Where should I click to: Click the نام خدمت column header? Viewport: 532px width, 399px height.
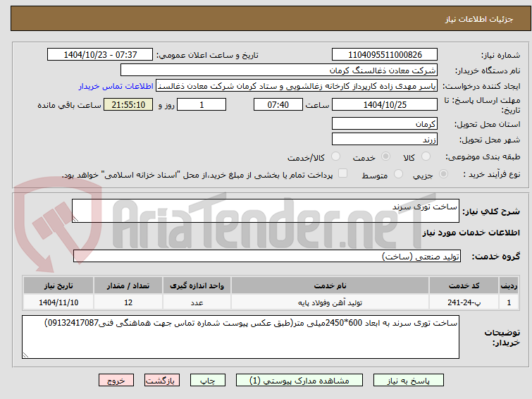pyautogui.click(x=330, y=286)
